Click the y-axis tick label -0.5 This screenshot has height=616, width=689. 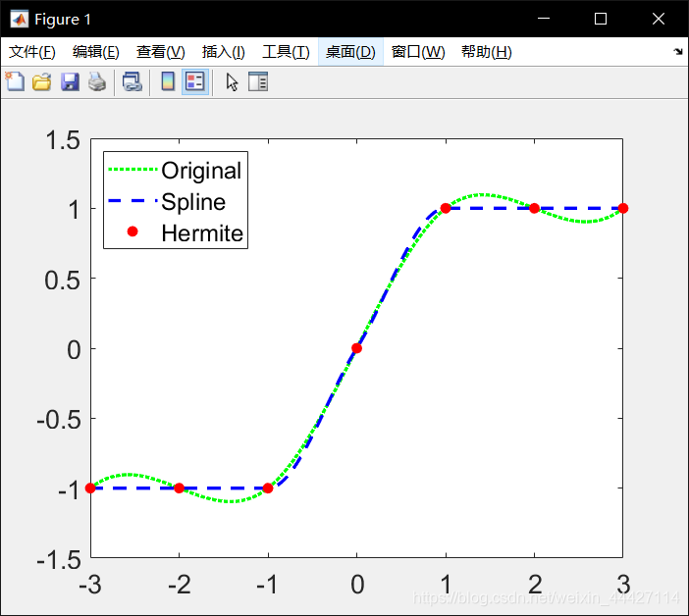click(x=59, y=420)
